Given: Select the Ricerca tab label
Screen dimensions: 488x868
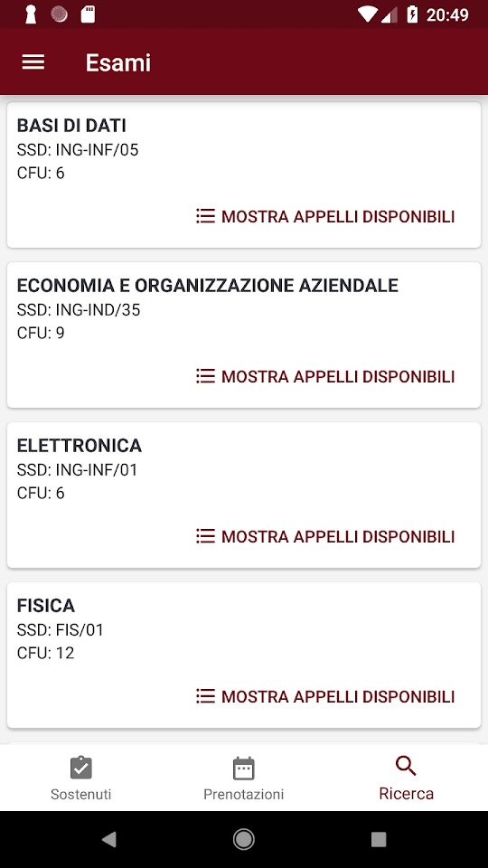Looking at the screenshot, I should click(406, 794).
